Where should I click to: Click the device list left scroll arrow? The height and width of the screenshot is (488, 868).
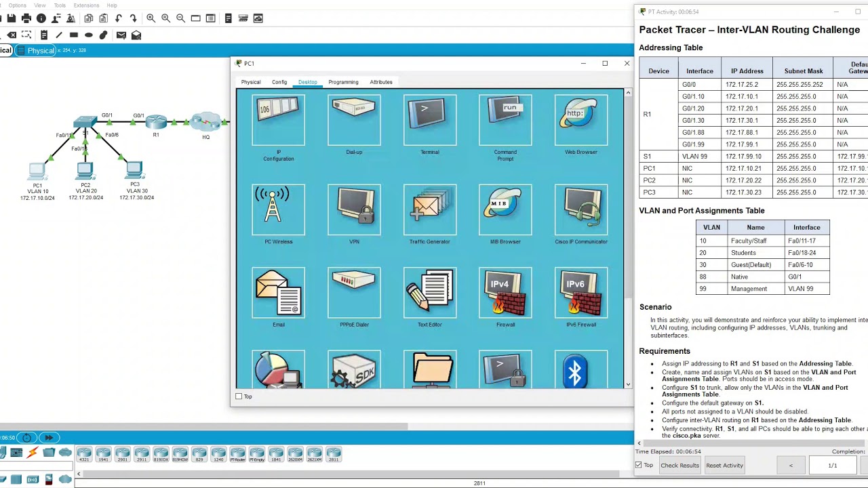(79, 475)
